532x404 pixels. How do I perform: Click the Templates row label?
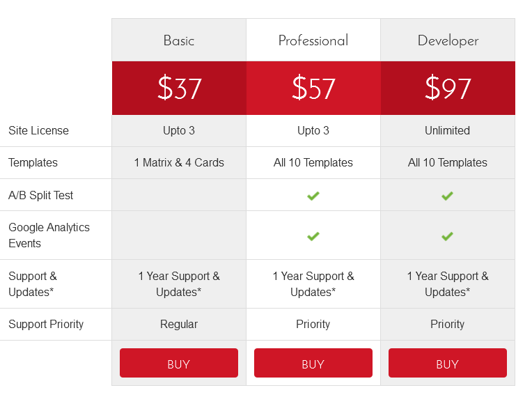(x=33, y=163)
